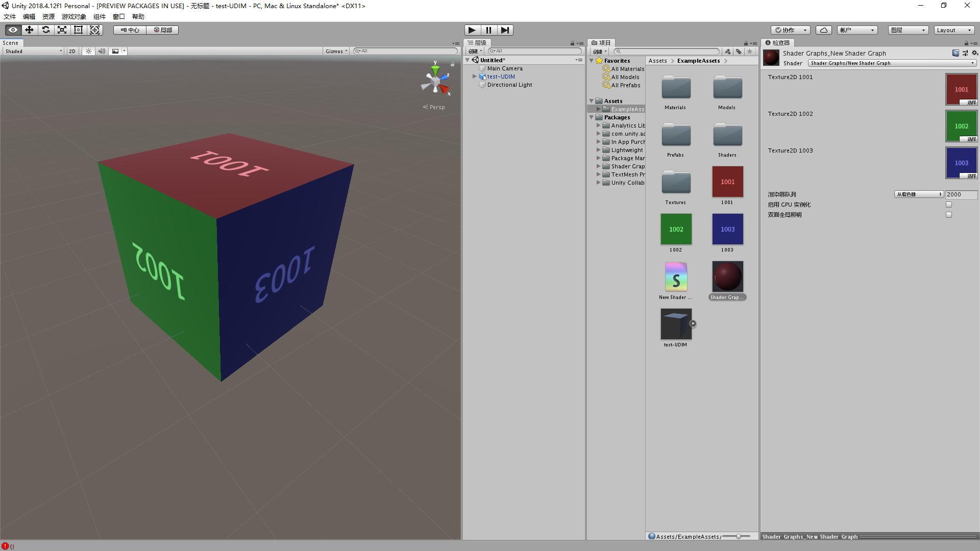This screenshot has width=980, height=551.
Task: Open the Shader selection dropdown
Action: click(x=892, y=63)
